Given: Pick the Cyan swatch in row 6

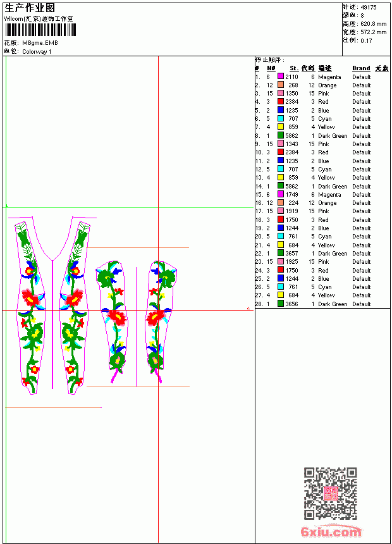Looking at the screenshot, I should pos(281,118).
